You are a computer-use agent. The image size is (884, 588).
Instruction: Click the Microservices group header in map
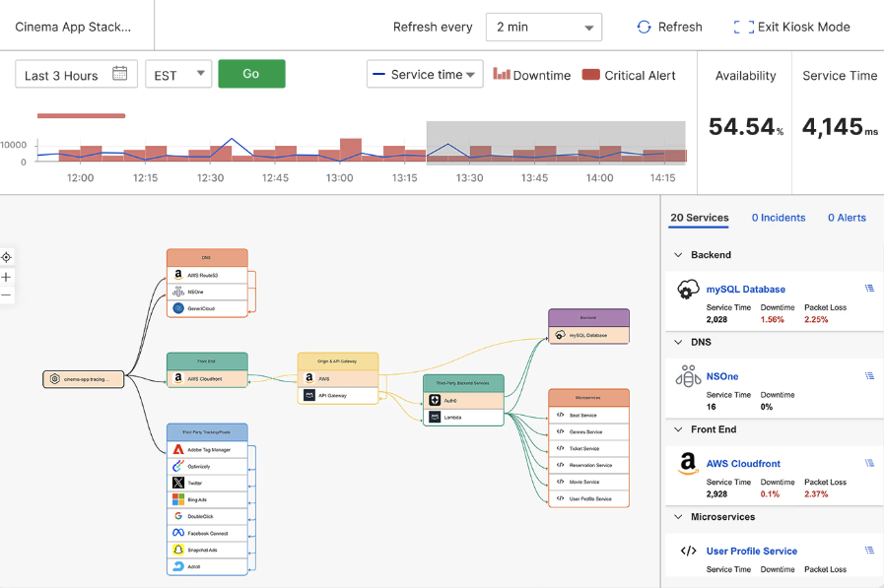pyautogui.click(x=588, y=398)
